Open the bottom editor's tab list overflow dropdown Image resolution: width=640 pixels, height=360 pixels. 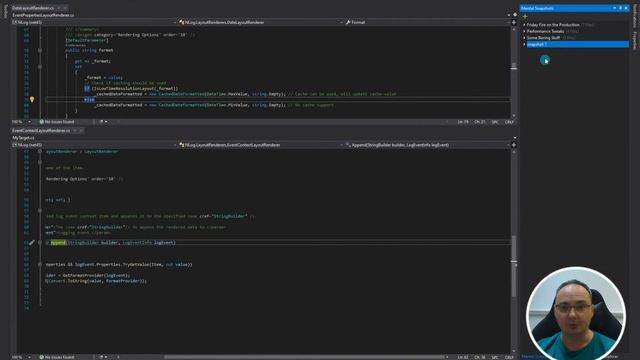[x=515, y=138]
